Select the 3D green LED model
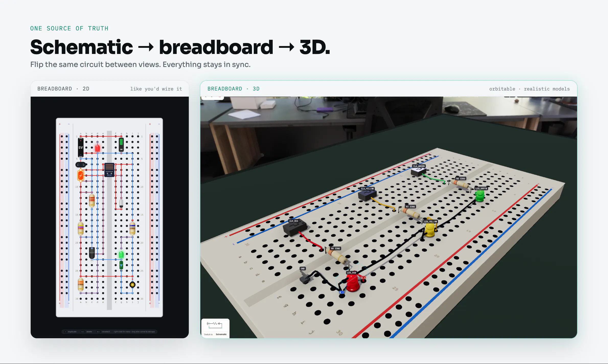Image resolution: width=608 pixels, height=364 pixels. (480, 196)
